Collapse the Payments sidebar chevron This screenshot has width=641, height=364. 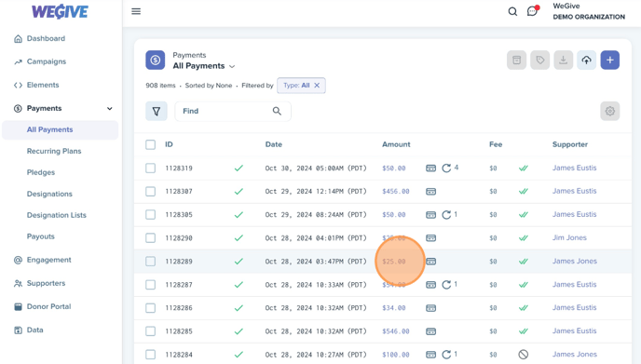110,108
